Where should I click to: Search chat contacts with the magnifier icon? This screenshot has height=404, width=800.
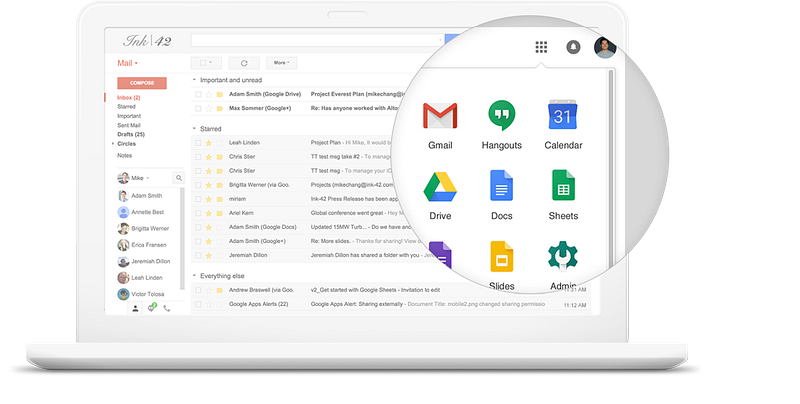(179, 178)
